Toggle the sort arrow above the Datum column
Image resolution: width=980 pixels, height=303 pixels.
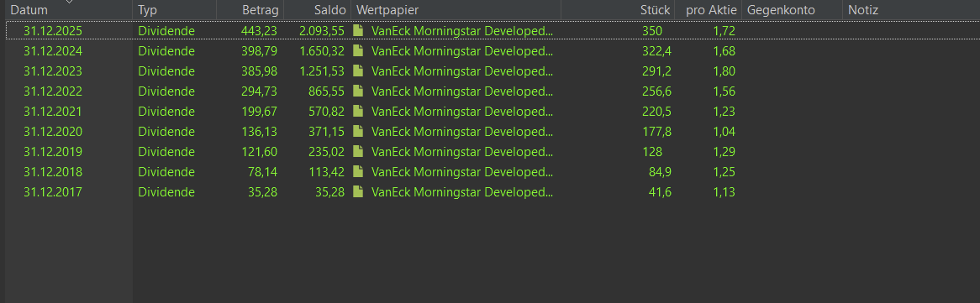click(x=70, y=2)
